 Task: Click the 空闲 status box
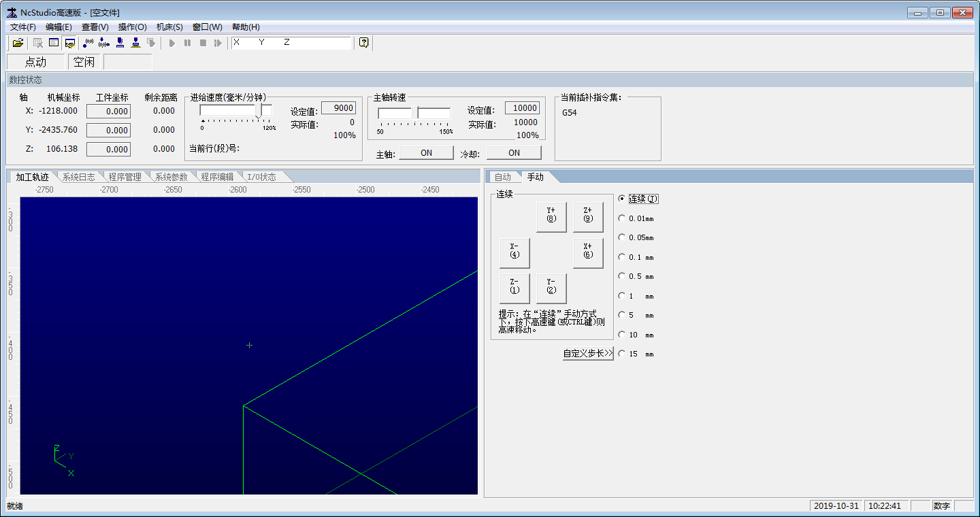point(84,62)
